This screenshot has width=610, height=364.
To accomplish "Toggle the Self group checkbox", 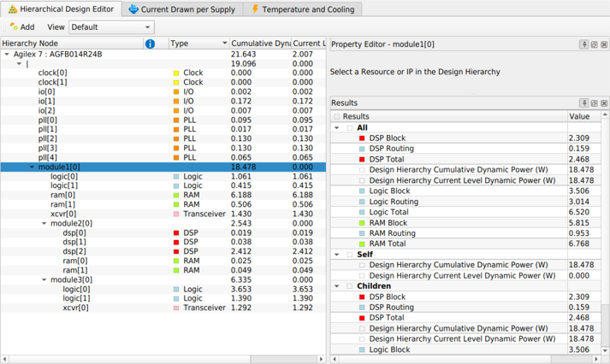I will point(350,255).
